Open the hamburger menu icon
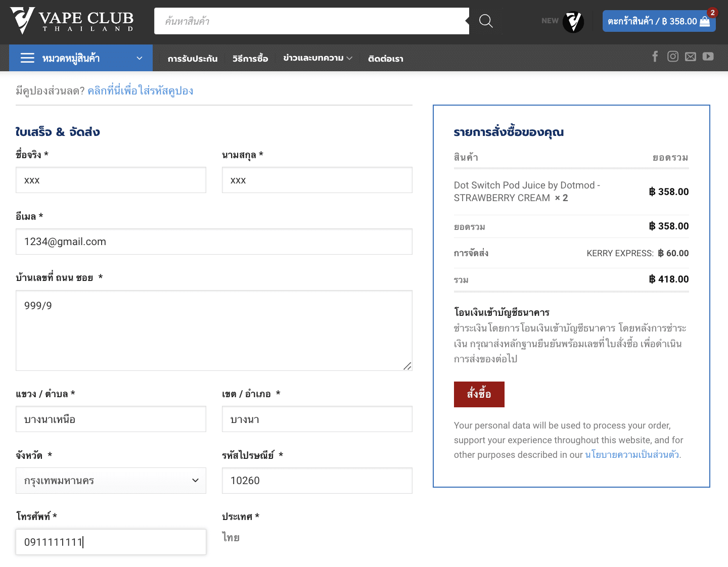This screenshot has width=728, height=567. [x=27, y=58]
